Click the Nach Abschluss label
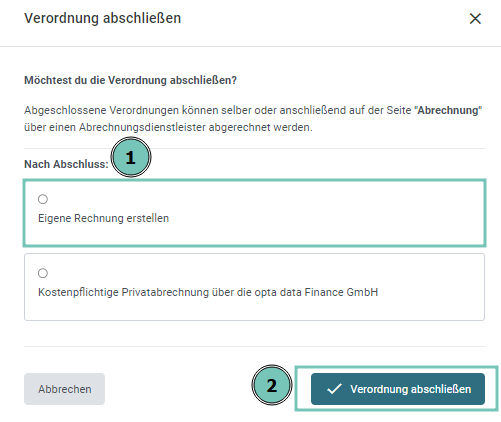The width and height of the screenshot is (501, 422). pos(66,164)
